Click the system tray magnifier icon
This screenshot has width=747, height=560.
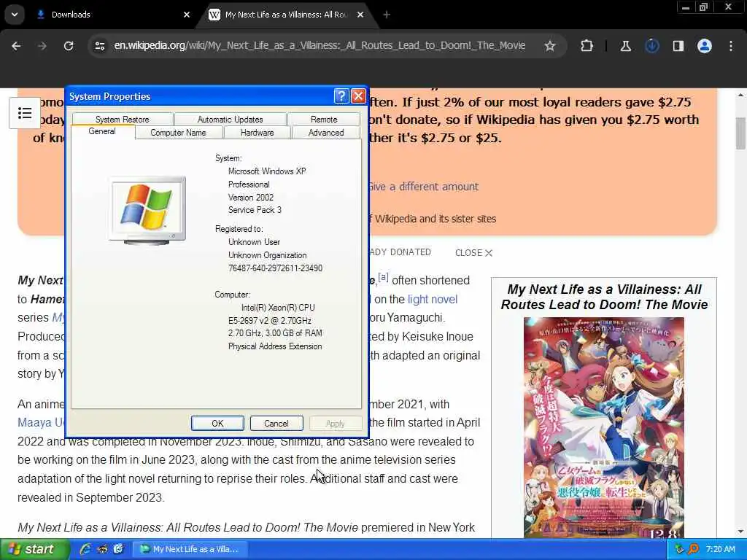coord(693,549)
